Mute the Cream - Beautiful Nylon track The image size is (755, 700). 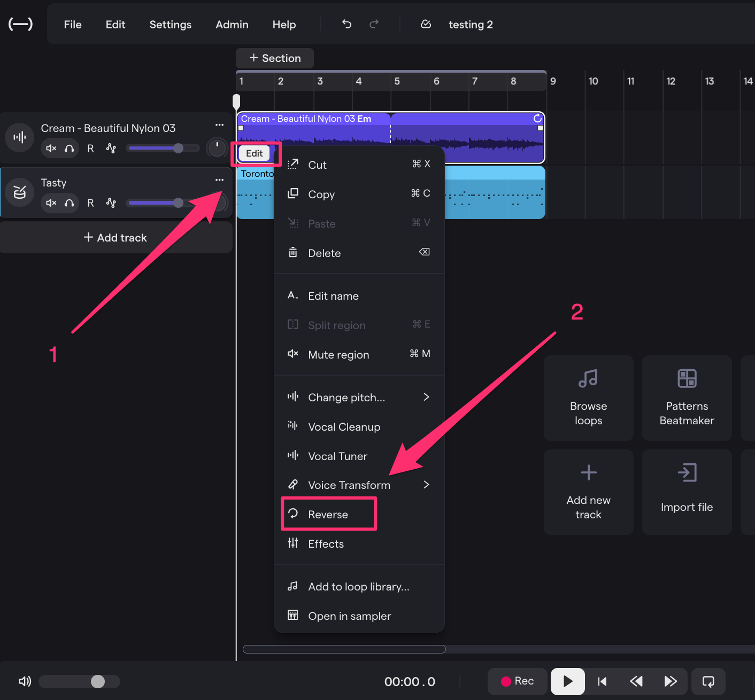point(51,148)
